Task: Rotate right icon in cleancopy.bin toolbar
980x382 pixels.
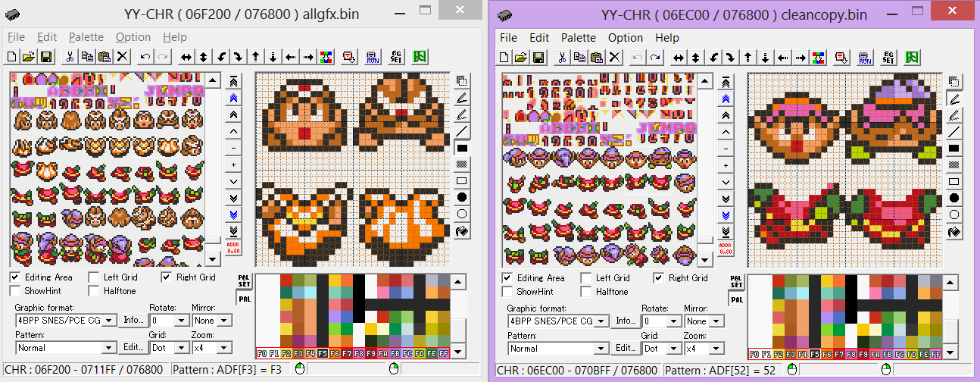Action: (x=730, y=57)
